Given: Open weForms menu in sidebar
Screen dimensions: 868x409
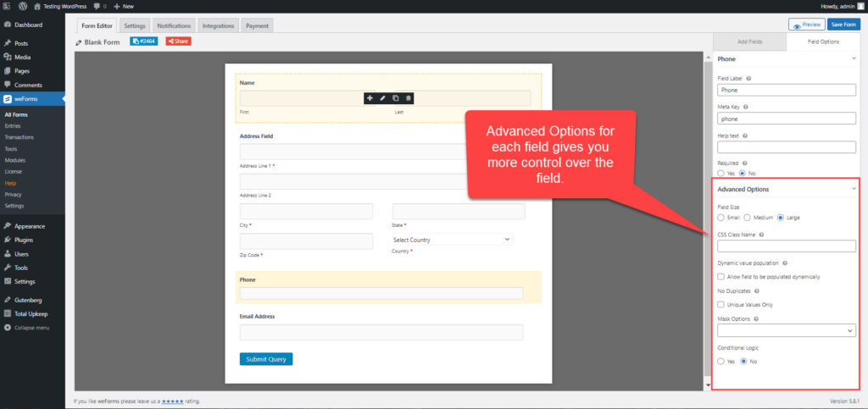Looking at the screenshot, I should (32, 99).
